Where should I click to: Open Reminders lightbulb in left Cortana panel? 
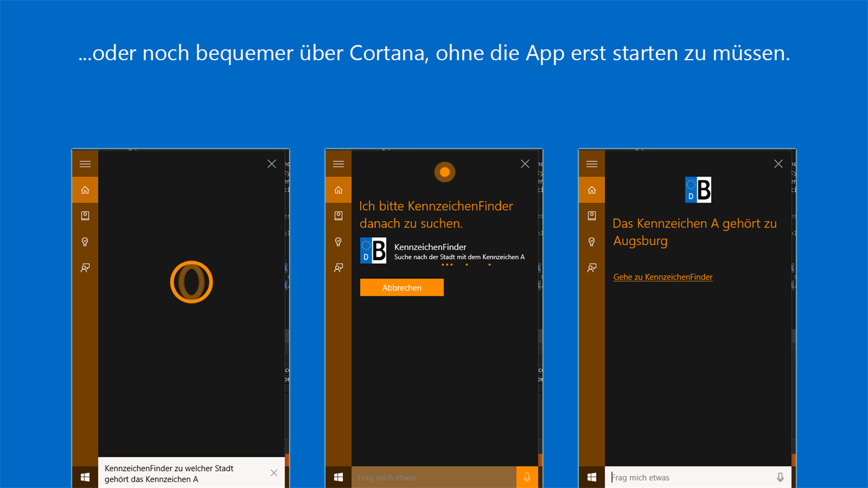tap(85, 242)
